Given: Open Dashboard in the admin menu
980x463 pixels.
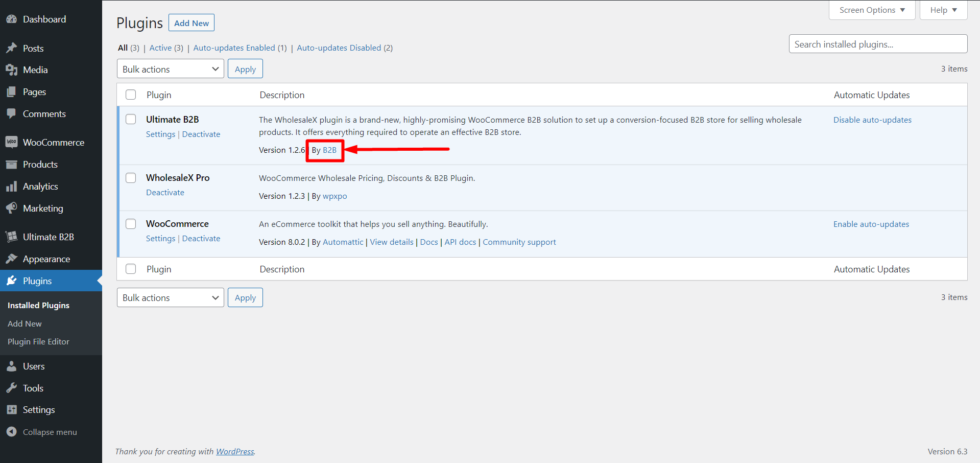Looking at the screenshot, I should pos(44,19).
